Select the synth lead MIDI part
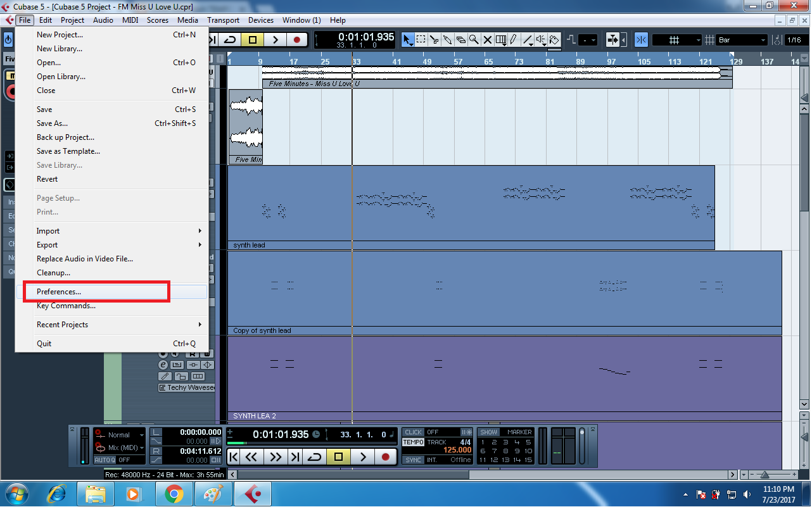This screenshot has width=812, height=507. tap(471, 208)
